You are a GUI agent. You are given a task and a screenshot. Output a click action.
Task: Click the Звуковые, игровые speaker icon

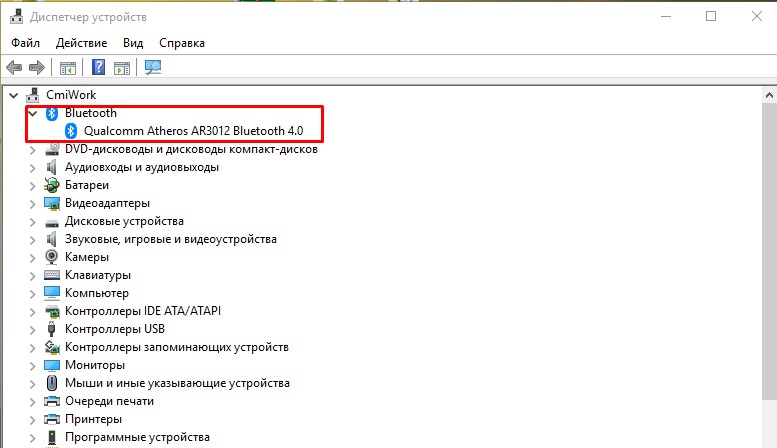(52, 239)
